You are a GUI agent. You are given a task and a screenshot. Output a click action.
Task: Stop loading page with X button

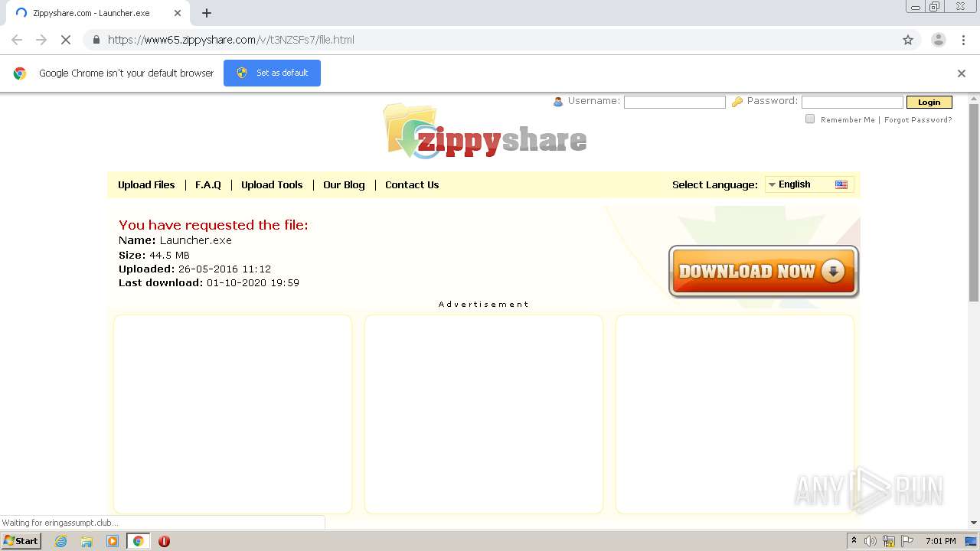[66, 40]
